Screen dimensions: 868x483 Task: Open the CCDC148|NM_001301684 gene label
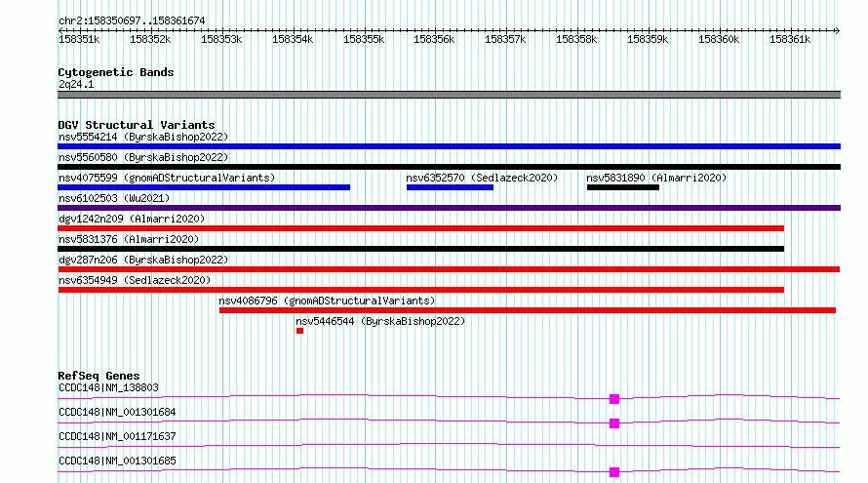pos(117,412)
